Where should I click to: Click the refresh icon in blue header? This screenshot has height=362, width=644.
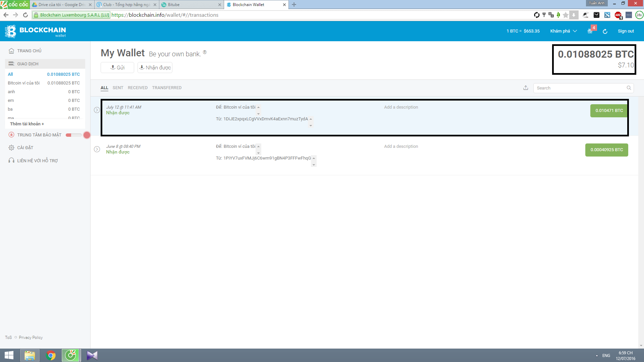click(x=605, y=32)
